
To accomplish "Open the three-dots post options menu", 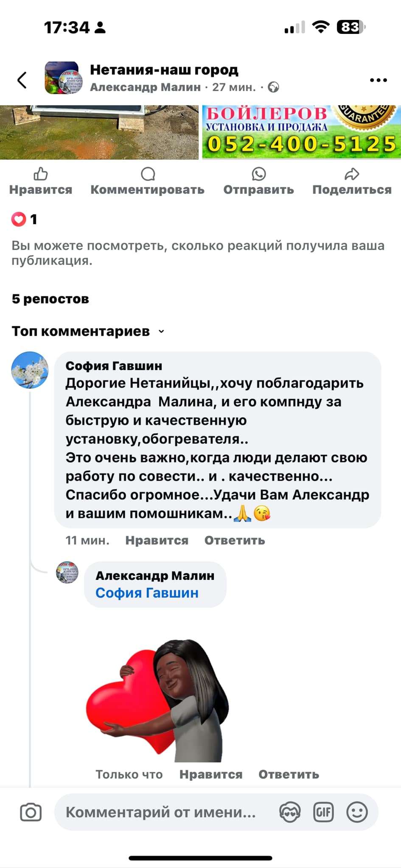I will point(378,80).
